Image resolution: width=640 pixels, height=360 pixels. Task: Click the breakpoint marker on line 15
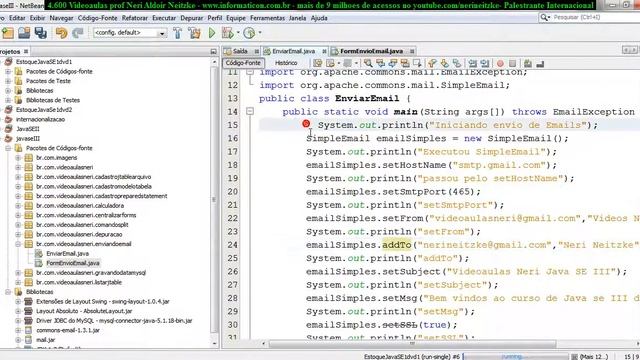pyautogui.click(x=306, y=124)
